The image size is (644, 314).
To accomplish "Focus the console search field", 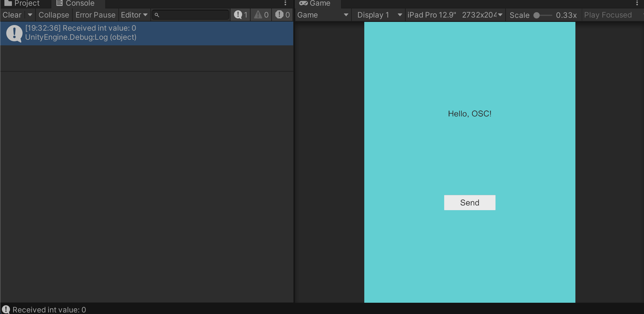I will coord(191,15).
